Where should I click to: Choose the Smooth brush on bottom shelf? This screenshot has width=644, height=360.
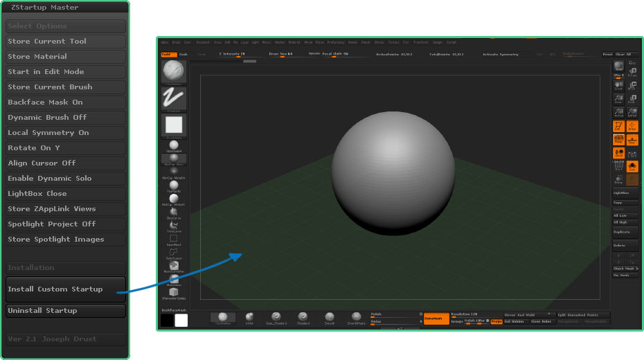coord(329,318)
